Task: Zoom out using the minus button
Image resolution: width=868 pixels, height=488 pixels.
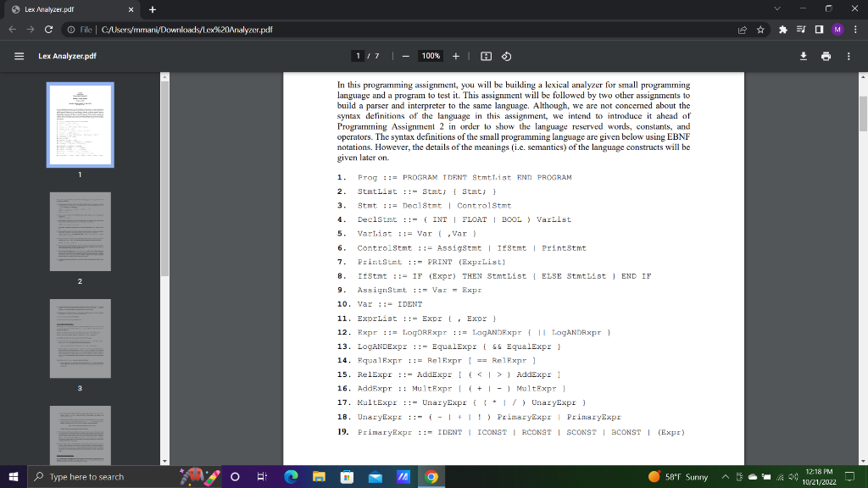Action: 404,56
